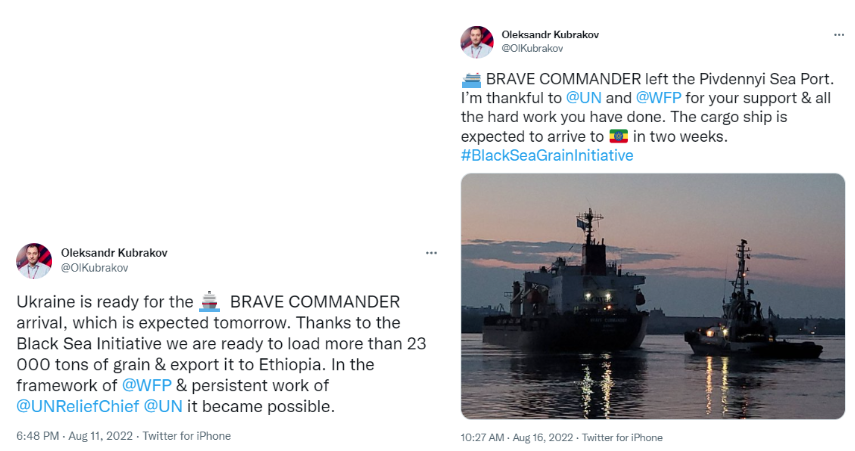Click the @OlKubrakov handle on the Aug 11 tweet
The width and height of the screenshot is (855, 451).
click(93, 268)
